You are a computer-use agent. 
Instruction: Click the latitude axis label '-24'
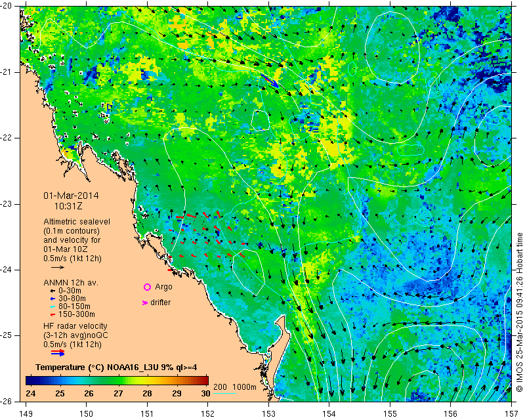pos(7,270)
